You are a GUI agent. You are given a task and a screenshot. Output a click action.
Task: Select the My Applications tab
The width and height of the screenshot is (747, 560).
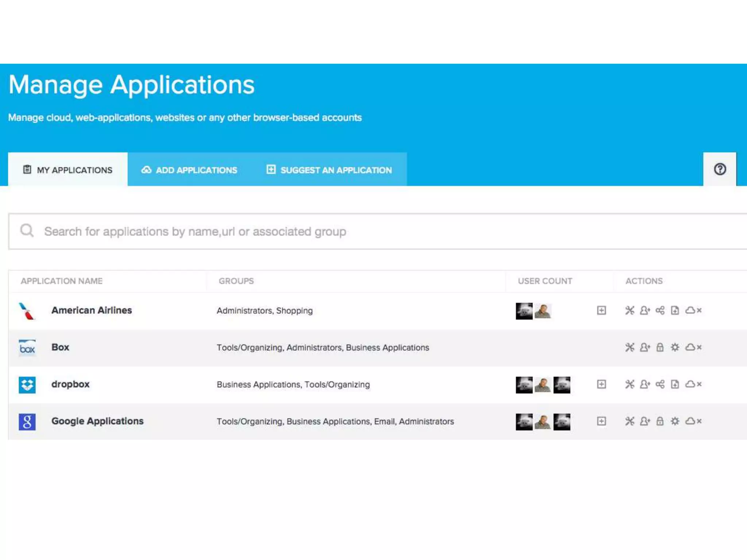[68, 170]
